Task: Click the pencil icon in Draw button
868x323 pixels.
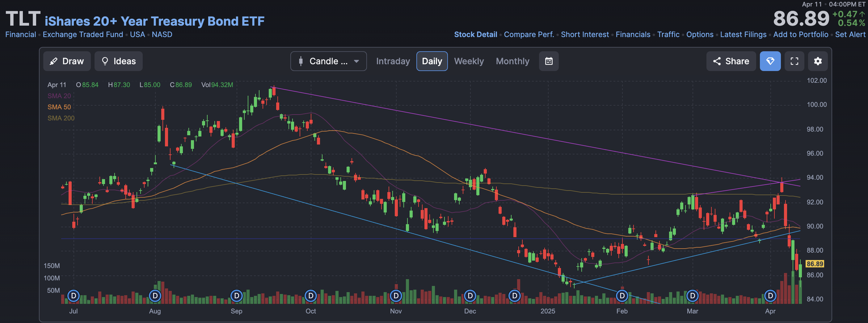Action: click(x=53, y=61)
